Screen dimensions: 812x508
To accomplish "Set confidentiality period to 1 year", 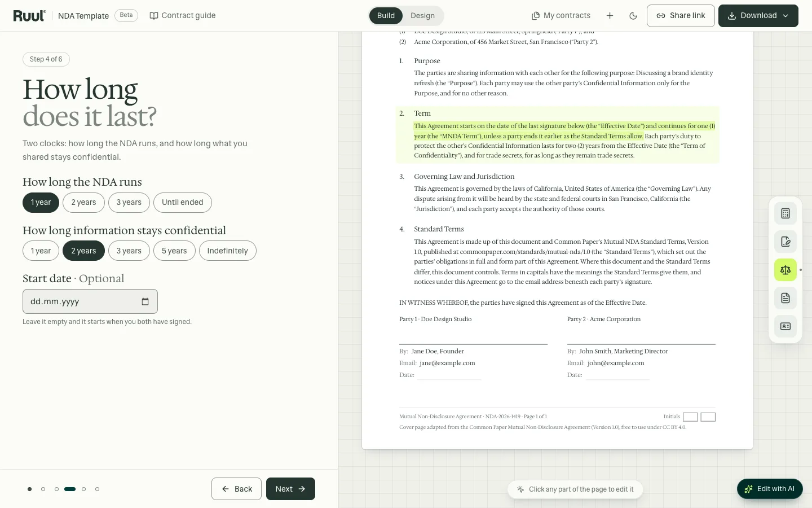I will tap(41, 251).
